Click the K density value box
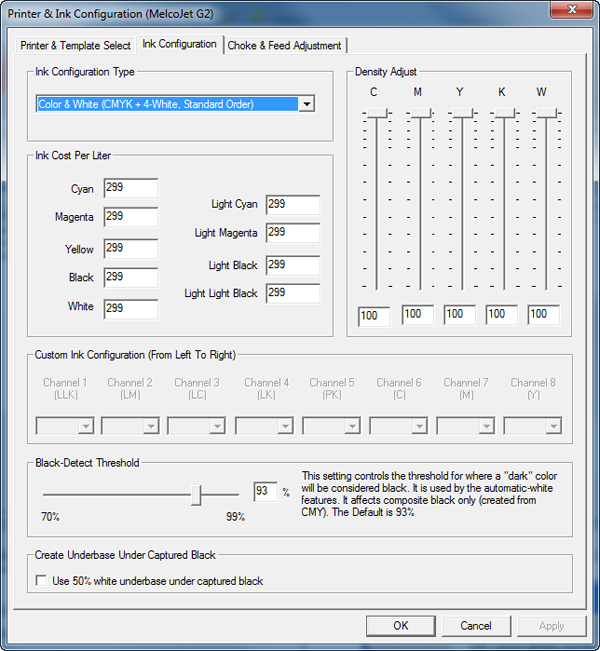This screenshot has height=651, width=600. point(502,315)
